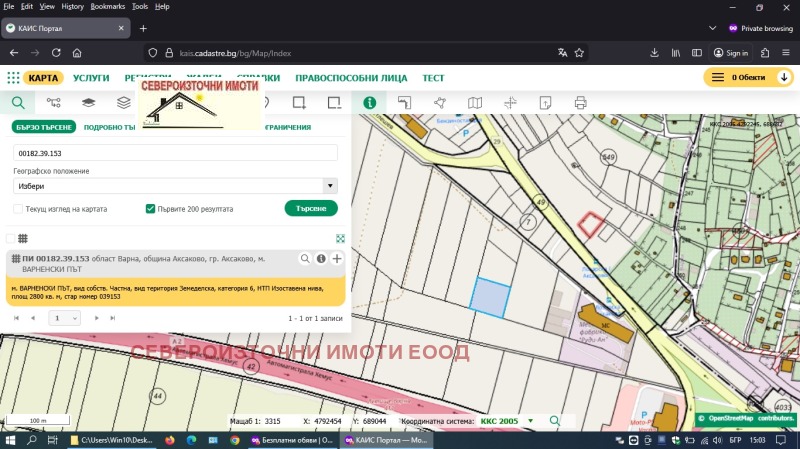800x449 pixels.
Task: Click Firefox Sign in button
Action: (x=731, y=53)
